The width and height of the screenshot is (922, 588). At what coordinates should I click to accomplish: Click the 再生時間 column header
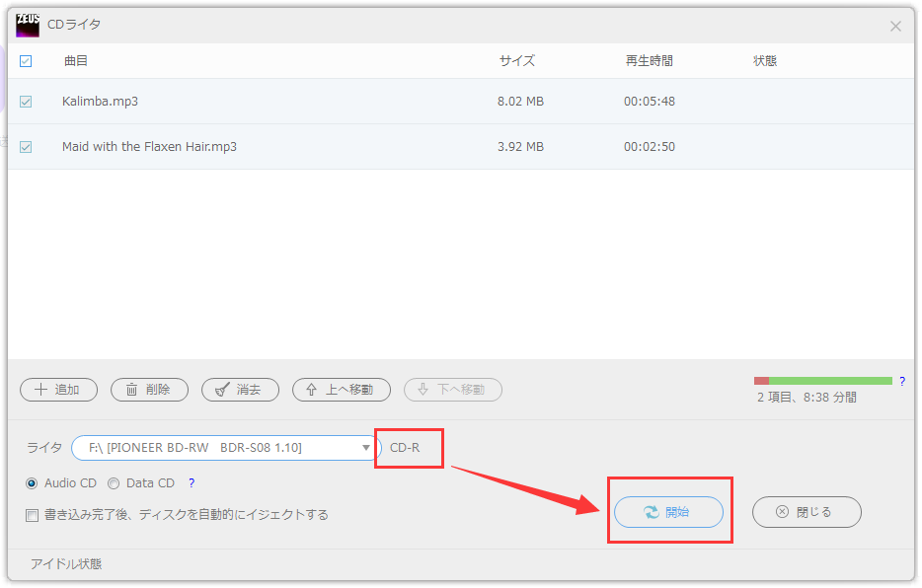pyautogui.click(x=650, y=60)
